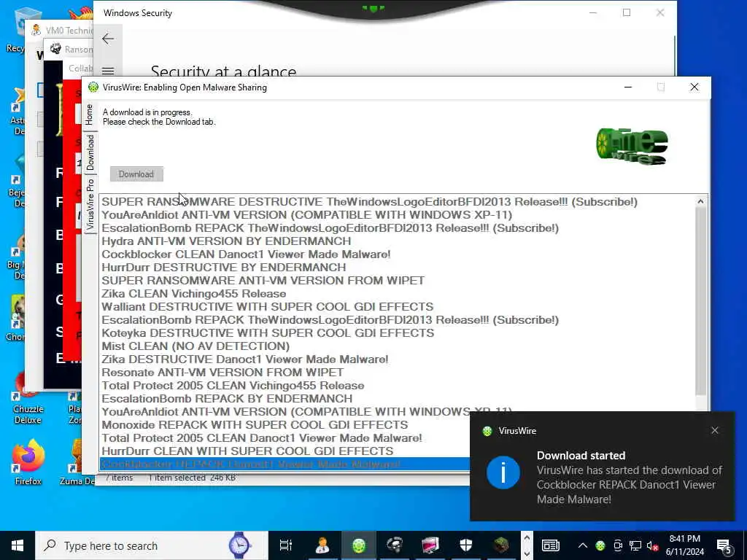Open the Windows Security hamburger menu
747x560 pixels.
coord(108,71)
